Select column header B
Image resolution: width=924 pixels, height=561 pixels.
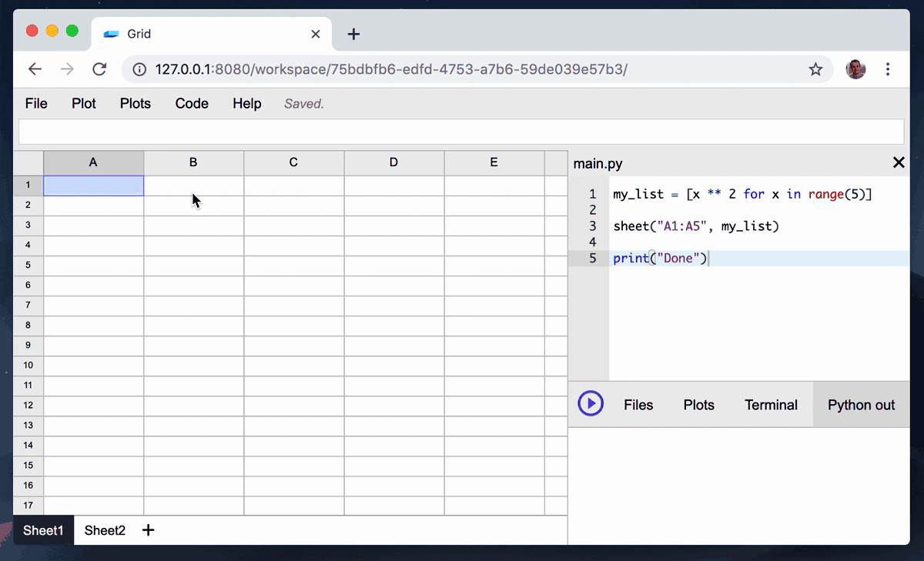[x=192, y=162]
